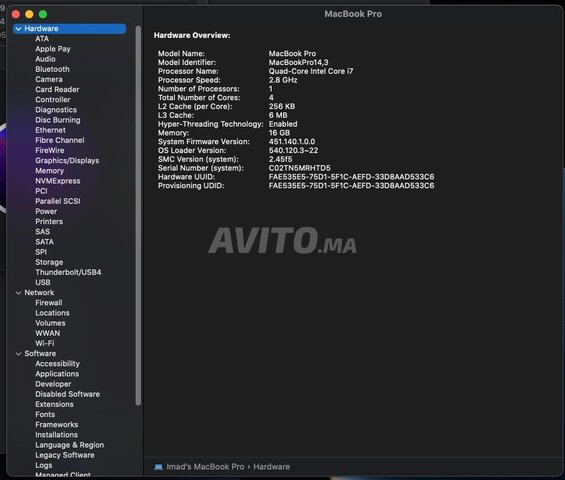The image size is (565, 480).
Task: Select Thunderbolt/USB4 entry
Action: click(68, 272)
